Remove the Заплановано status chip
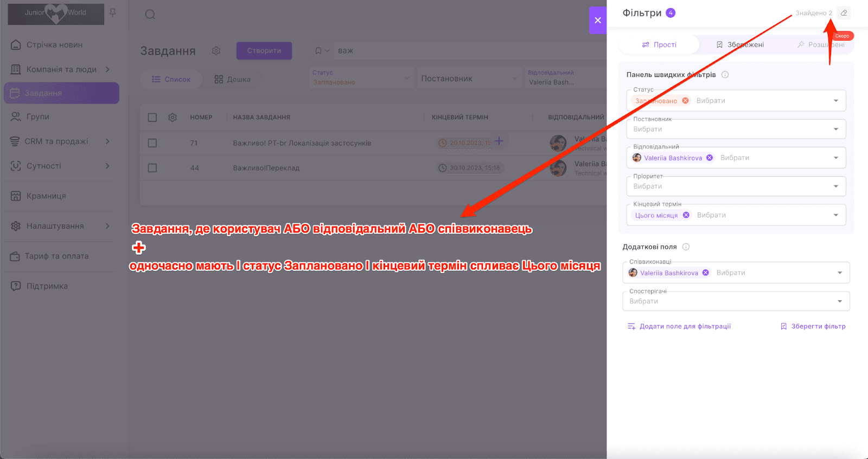Viewport: 868px width, 459px height. tap(686, 101)
